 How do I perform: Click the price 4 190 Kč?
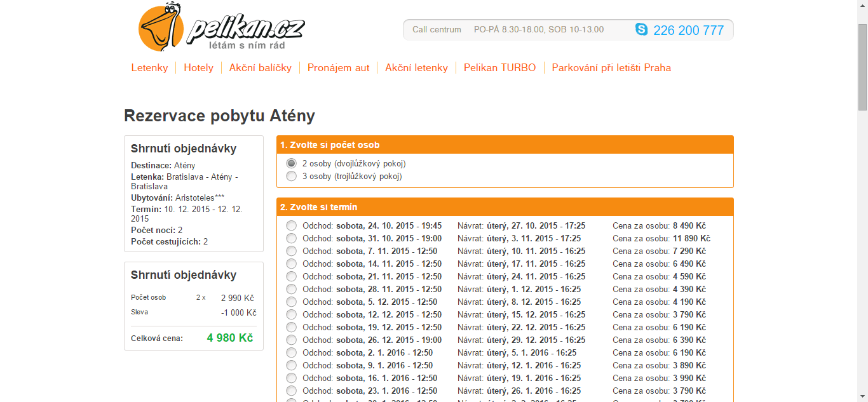point(689,302)
